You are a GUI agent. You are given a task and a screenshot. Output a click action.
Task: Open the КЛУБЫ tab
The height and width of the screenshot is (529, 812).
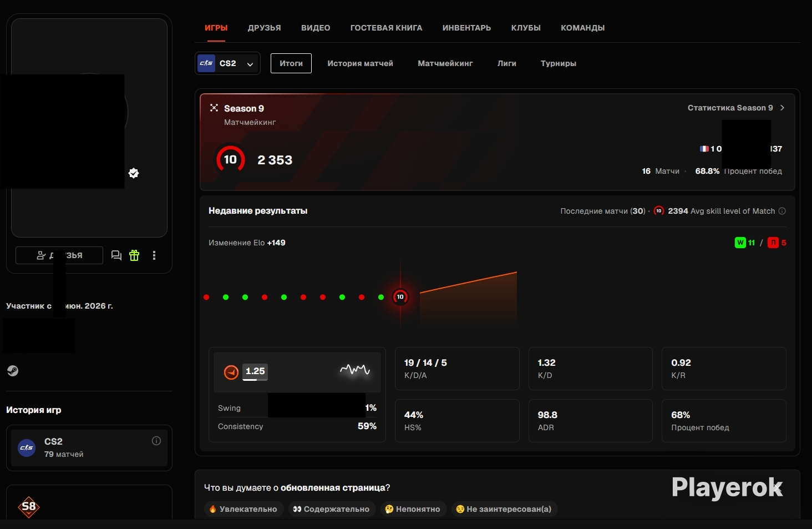(526, 28)
